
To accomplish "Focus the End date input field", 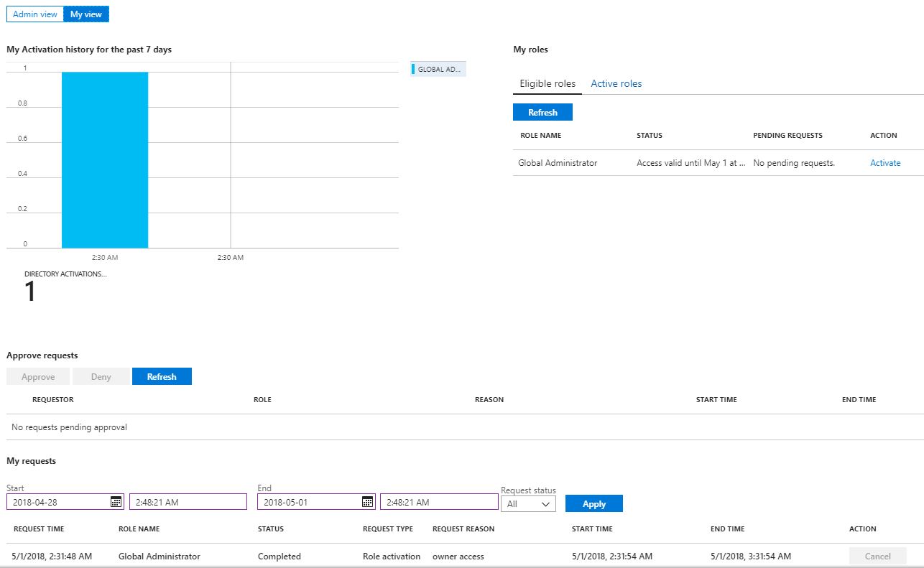I will 309,502.
